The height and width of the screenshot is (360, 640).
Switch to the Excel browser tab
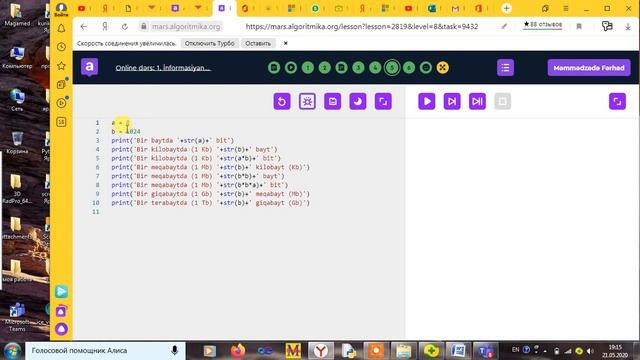(432, 8)
